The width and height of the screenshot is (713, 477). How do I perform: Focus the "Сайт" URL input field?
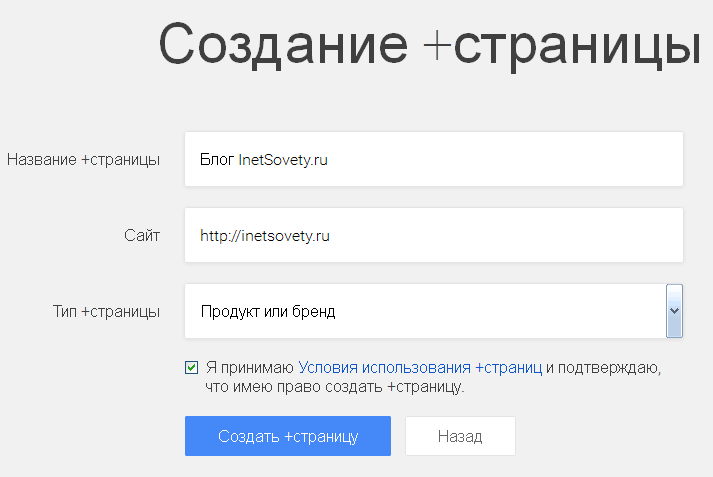[x=434, y=235]
